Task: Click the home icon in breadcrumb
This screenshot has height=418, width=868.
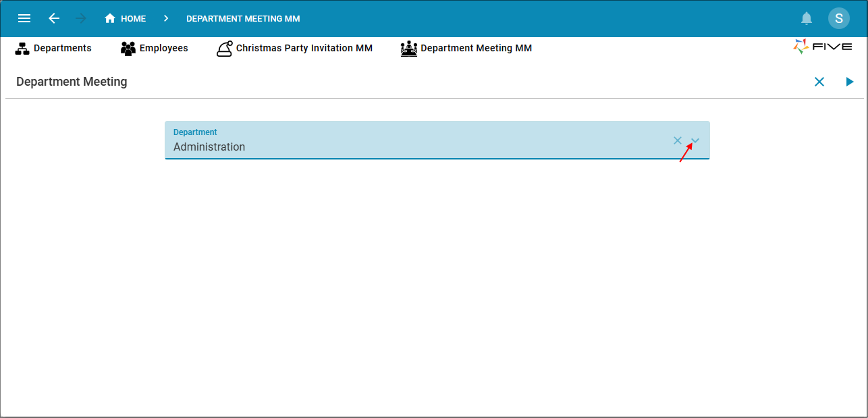Action: [110, 18]
